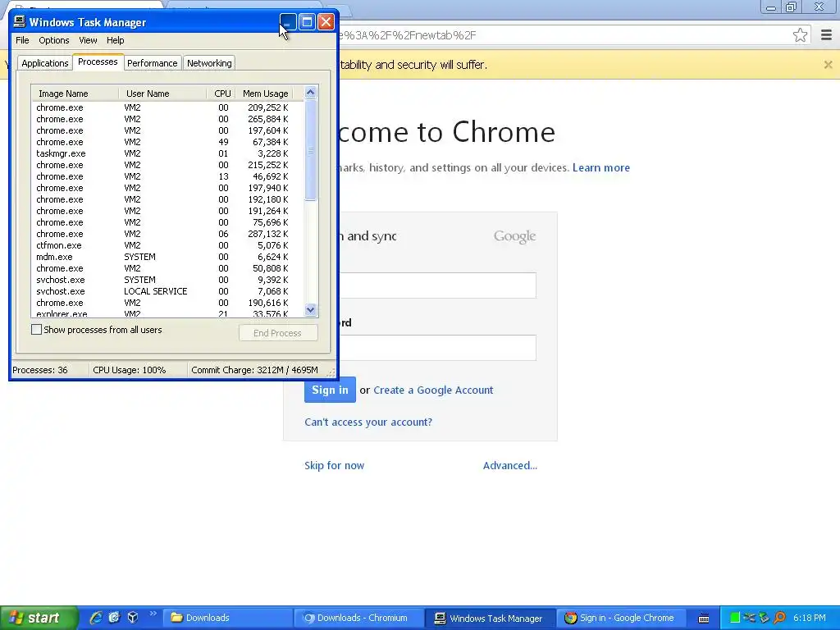Viewport: 840px width, 630px height.
Task: Select the Windows Task Manager taskbar button
Action: click(x=491, y=618)
